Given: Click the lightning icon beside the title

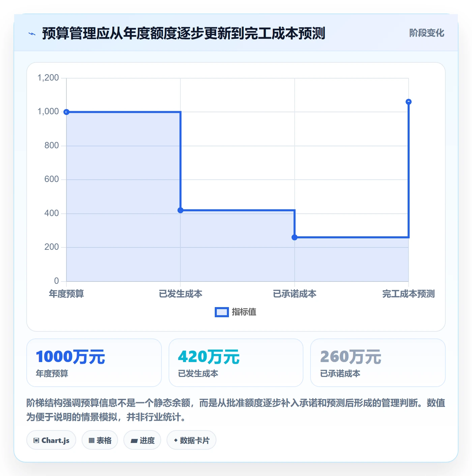Looking at the screenshot, I should (x=32, y=34).
